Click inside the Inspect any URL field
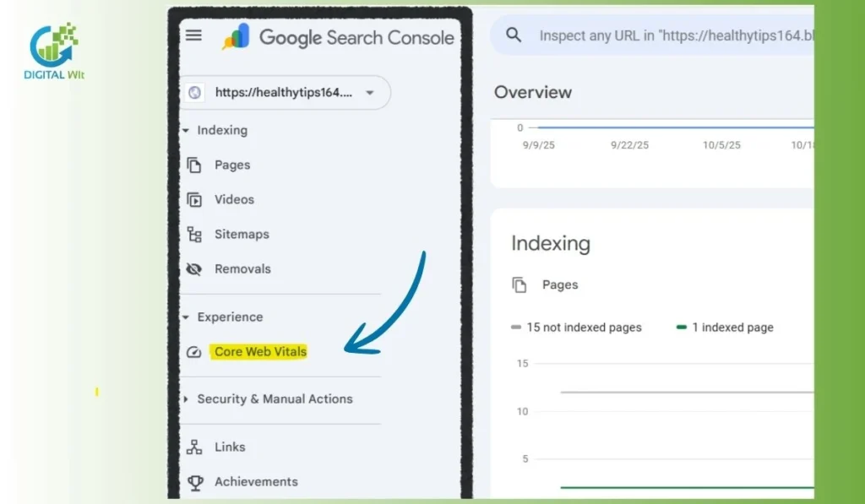Screen dimensions: 865x504 point(667,35)
